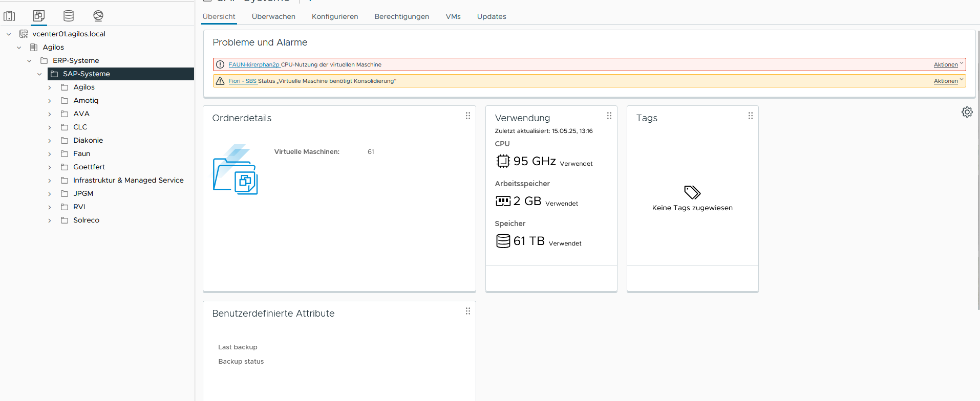Select the JPGM folder in tree
This screenshot has height=401, width=980.
point(83,193)
